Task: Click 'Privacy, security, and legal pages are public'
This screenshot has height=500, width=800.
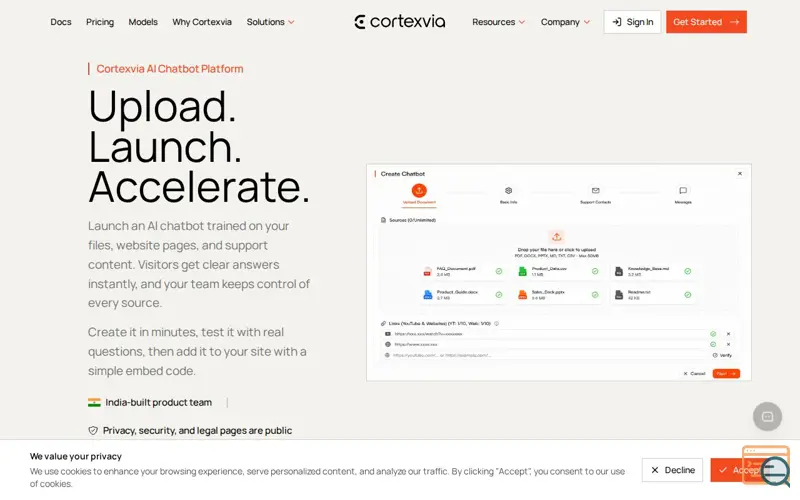Action: (x=197, y=431)
